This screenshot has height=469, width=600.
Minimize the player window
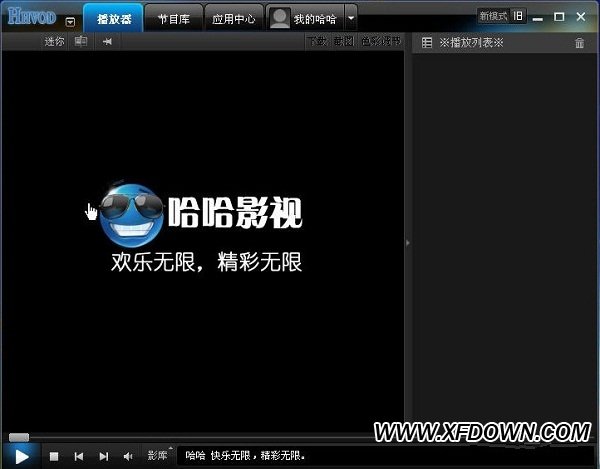pyautogui.click(x=538, y=18)
